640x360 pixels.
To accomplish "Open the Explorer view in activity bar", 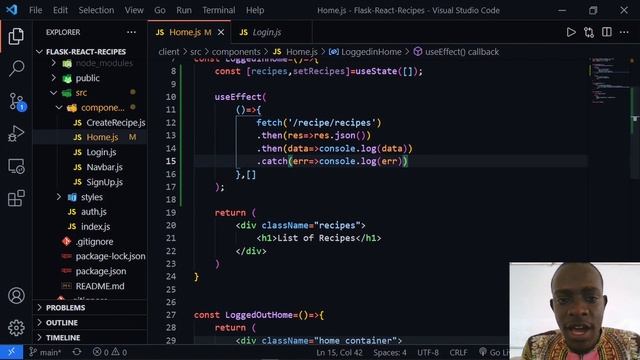I will (x=16, y=36).
